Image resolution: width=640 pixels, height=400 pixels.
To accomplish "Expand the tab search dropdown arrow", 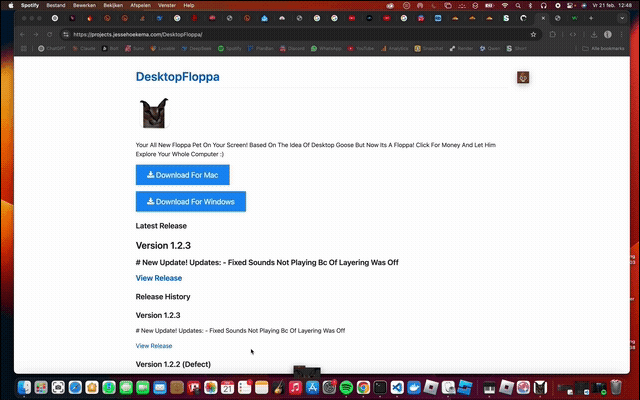I will pos(622,18).
